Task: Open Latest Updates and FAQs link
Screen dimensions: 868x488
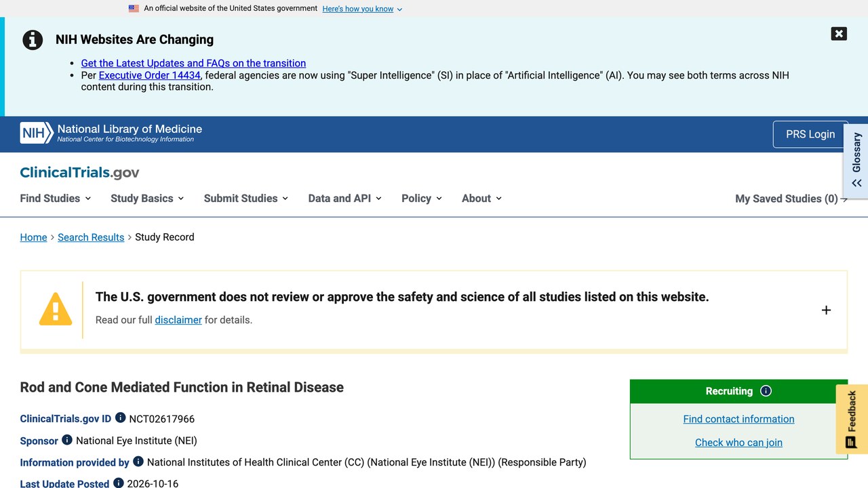Action: [x=193, y=63]
